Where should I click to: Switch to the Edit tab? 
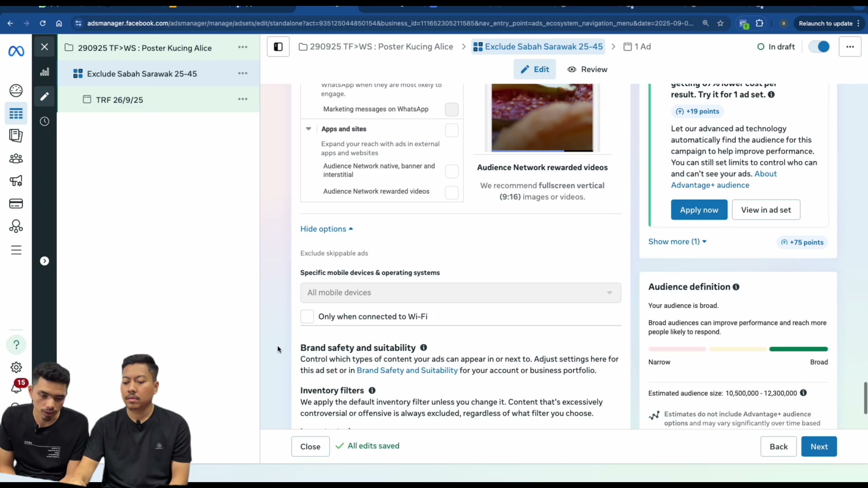coord(535,70)
